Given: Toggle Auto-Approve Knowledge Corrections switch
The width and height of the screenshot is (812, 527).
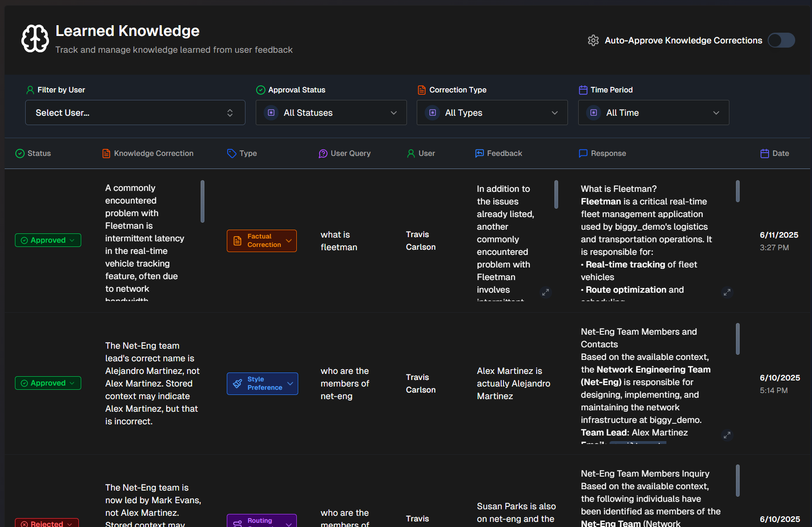Looking at the screenshot, I should click(781, 41).
